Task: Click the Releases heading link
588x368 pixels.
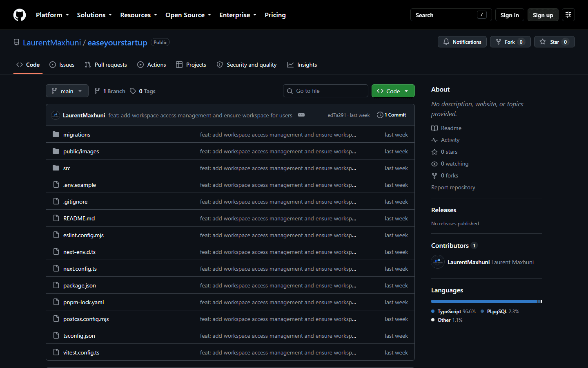Action: coord(444,210)
